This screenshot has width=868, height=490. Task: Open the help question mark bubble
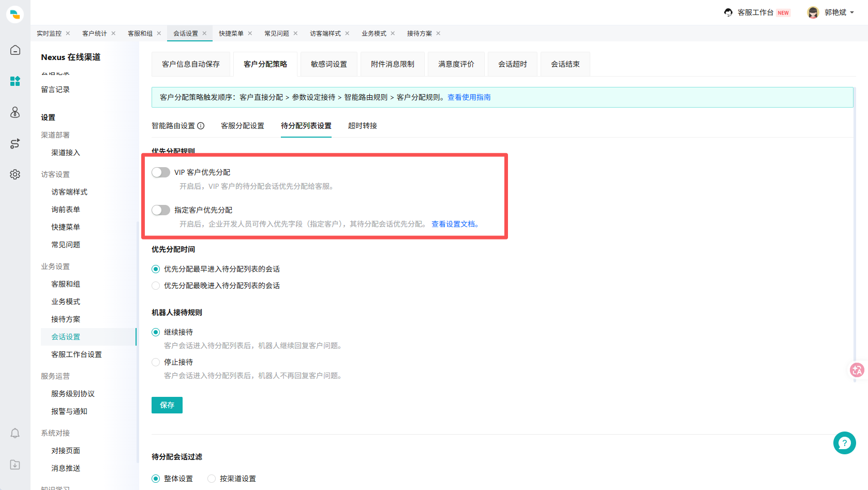(x=844, y=443)
